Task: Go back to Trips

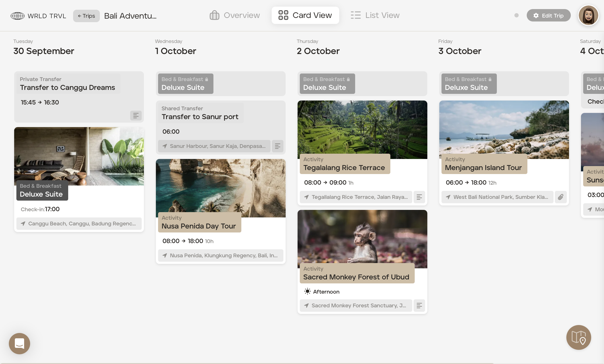Action: point(86,16)
